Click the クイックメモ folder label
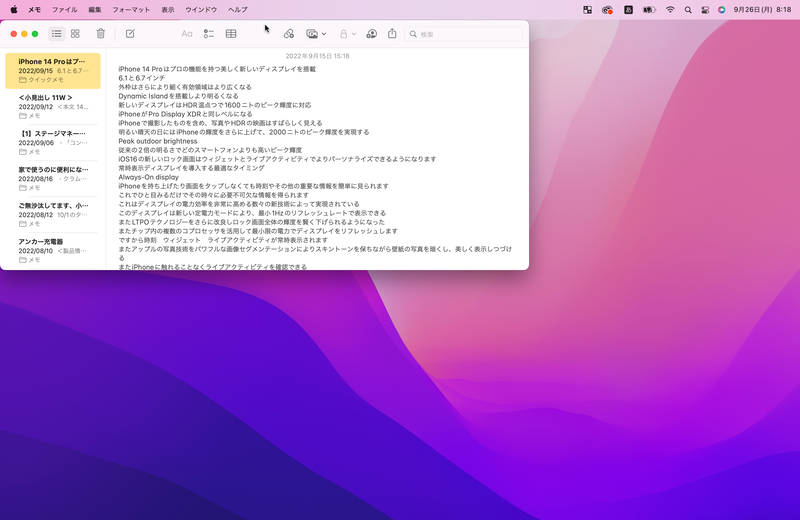800x520 pixels. coord(46,80)
